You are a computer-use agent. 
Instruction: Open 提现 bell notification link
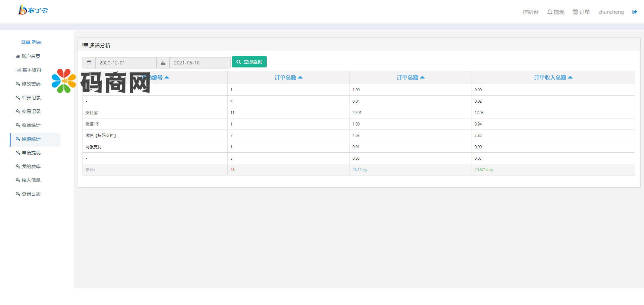pyautogui.click(x=556, y=12)
